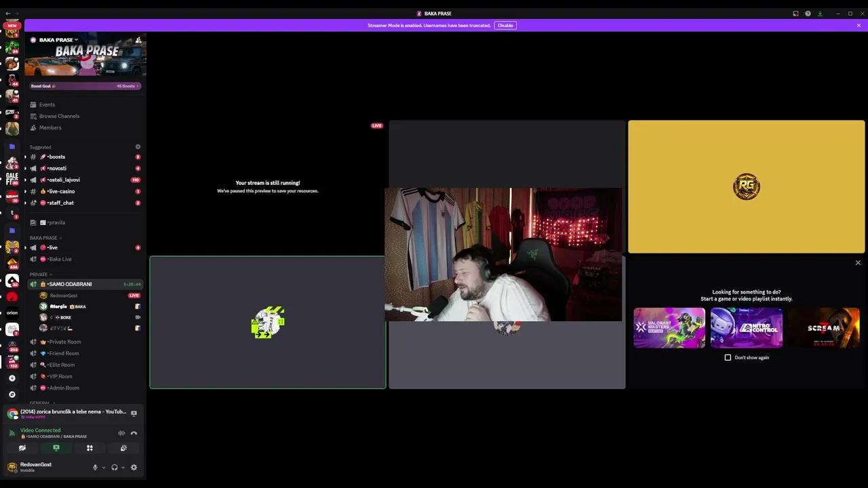This screenshot has width=868, height=488.
Task: Disconnect from voice call icon
Action: pyautogui.click(x=134, y=433)
